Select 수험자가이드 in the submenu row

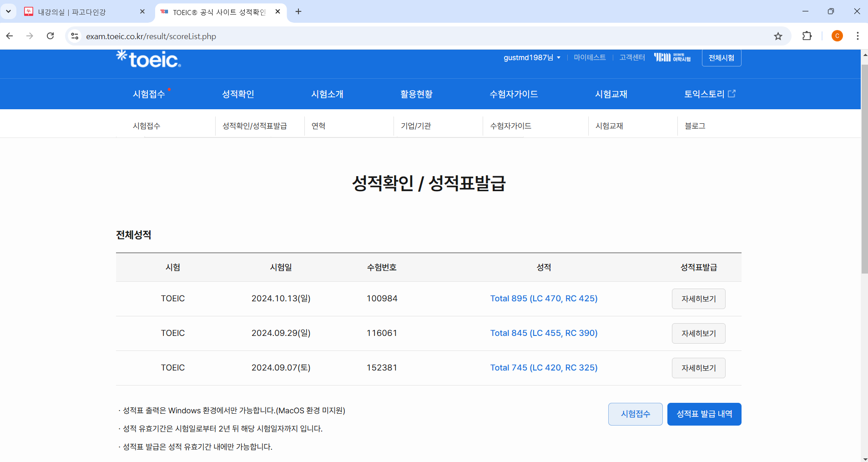510,126
